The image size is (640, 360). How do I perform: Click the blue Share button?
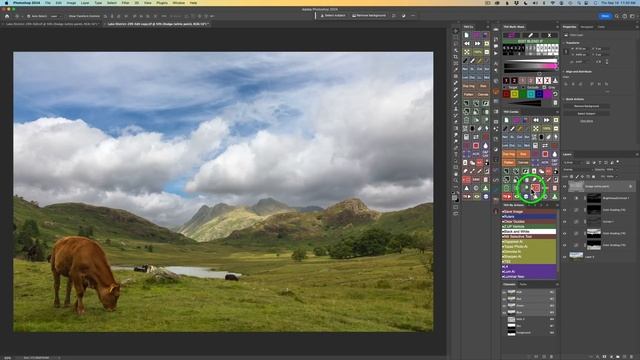point(605,16)
